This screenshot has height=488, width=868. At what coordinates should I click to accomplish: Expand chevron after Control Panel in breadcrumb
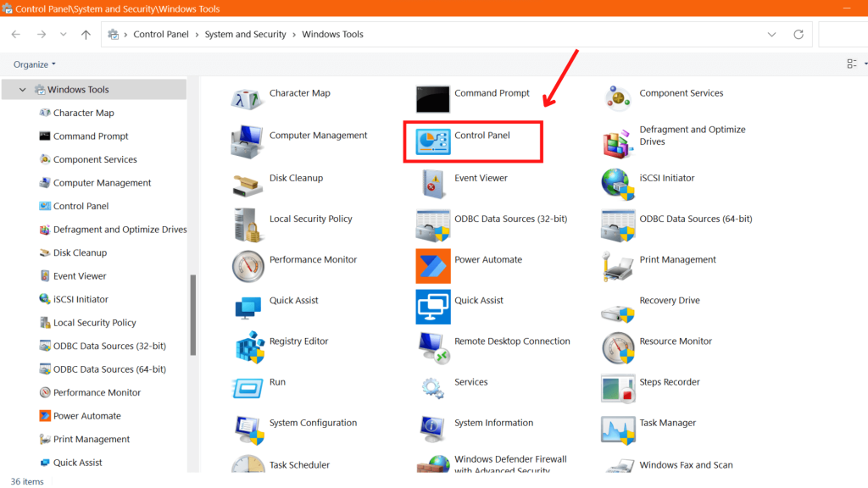coord(197,34)
